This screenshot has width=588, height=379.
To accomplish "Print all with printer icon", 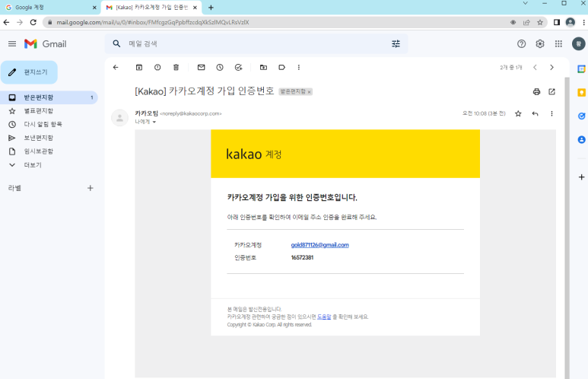I will tap(536, 91).
